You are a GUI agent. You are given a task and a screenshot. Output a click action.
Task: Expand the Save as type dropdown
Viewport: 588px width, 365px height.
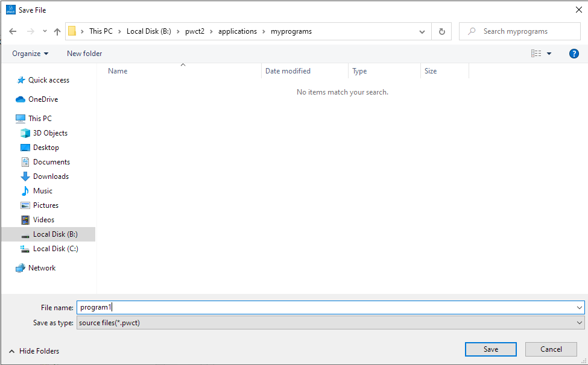[x=579, y=323]
